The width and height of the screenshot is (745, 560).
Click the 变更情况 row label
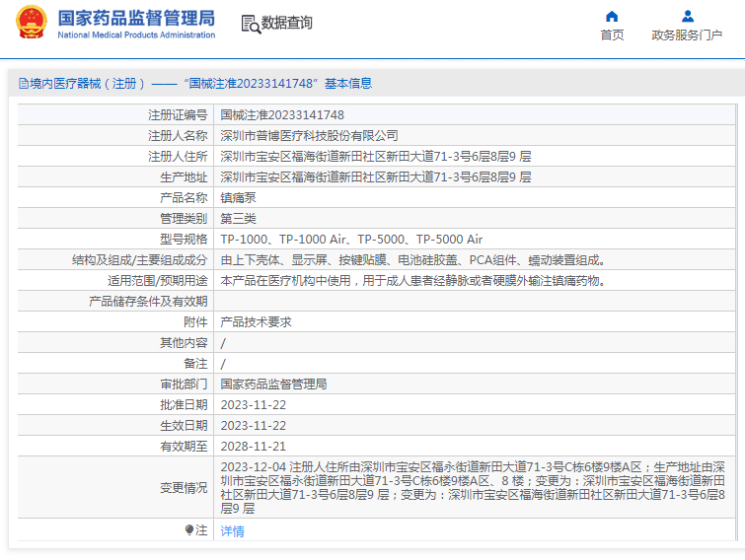pos(184,488)
